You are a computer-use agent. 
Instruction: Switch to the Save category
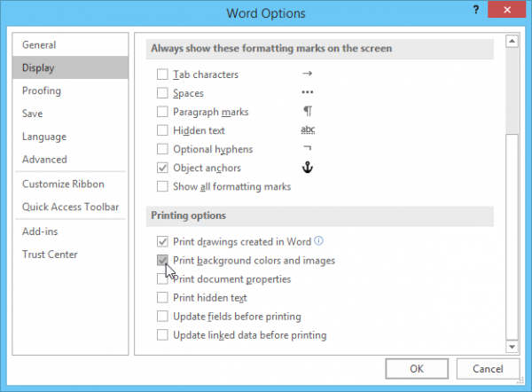(70, 114)
